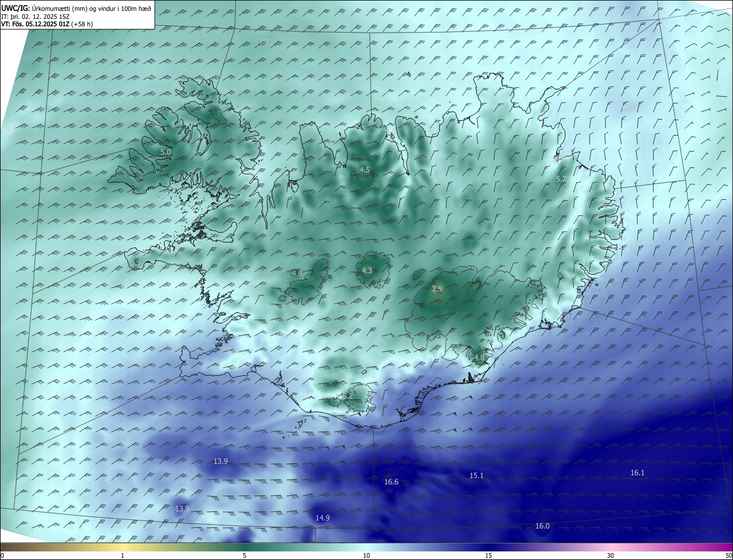Pick the navy colour band above tick 15
733x560 pixels.
coord(488,547)
